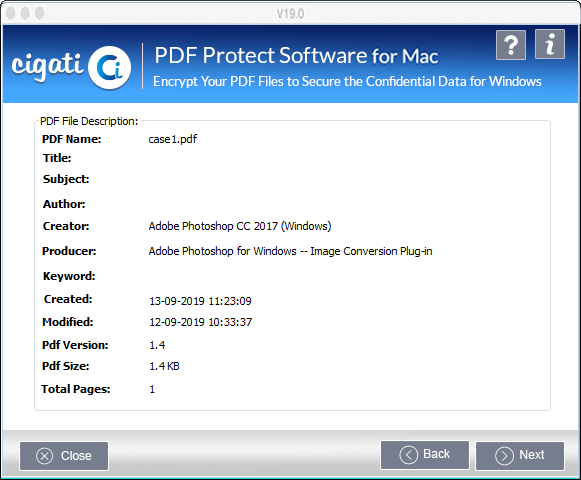Click the Cigati round logo
Image resolution: width=581 pixels, height=480 pixels.
[110, 68]
